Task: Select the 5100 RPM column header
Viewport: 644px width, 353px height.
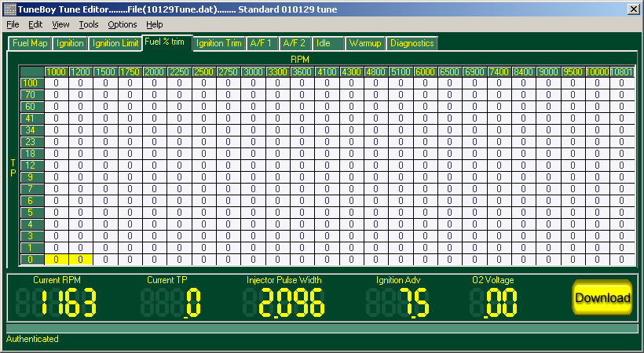Action: coord(401,72)
